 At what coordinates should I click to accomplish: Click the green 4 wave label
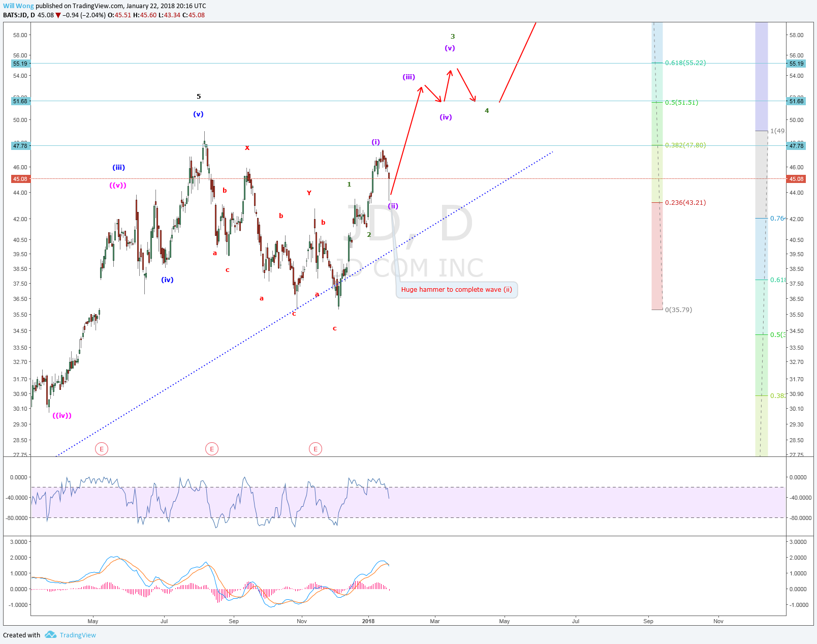point(487,111)
